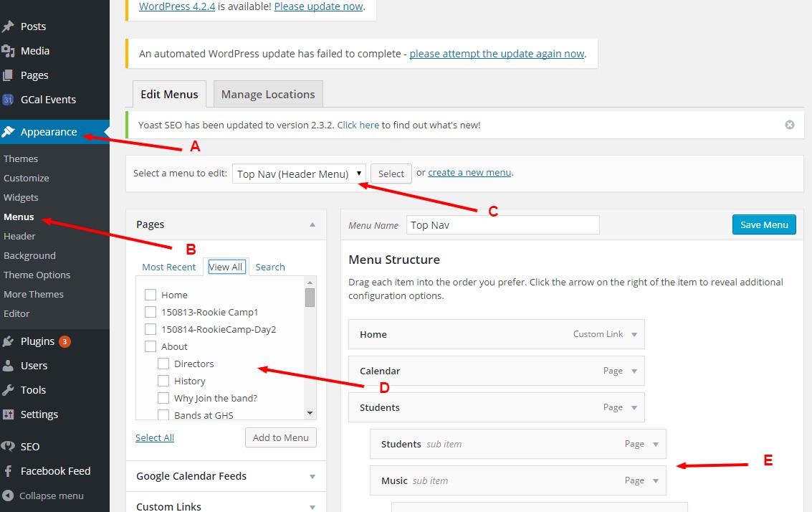Viewport: 812px width, 512px height.
Task: Open the Editor submenu item
Action: click(16, 313)
